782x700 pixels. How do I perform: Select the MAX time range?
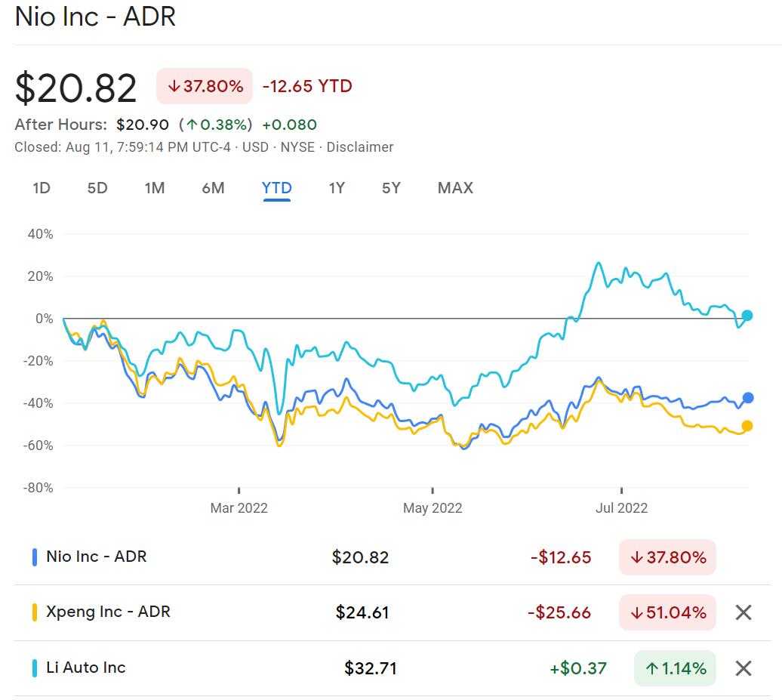pyautogui.click(x=454, y=188)
